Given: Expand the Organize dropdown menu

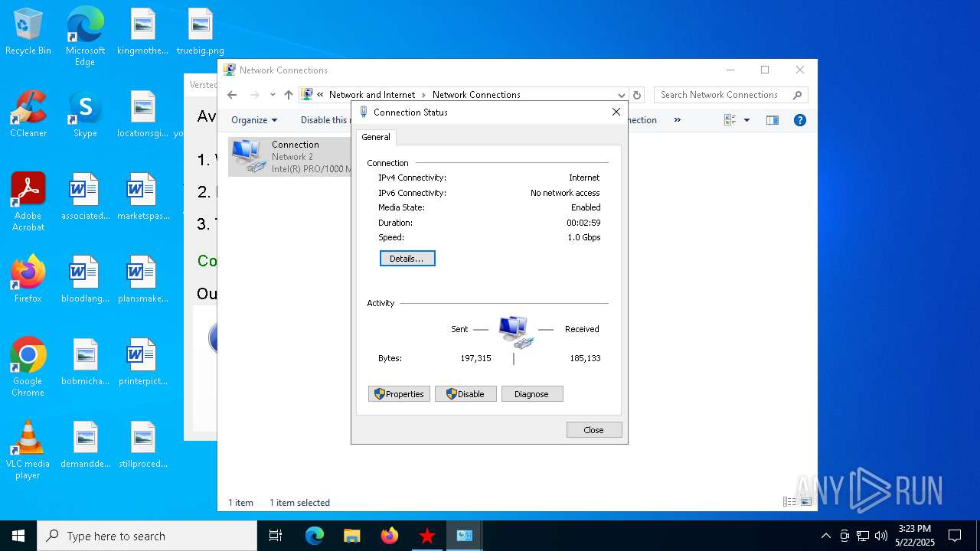Looking at the screenshot, I should coord(254,120).
